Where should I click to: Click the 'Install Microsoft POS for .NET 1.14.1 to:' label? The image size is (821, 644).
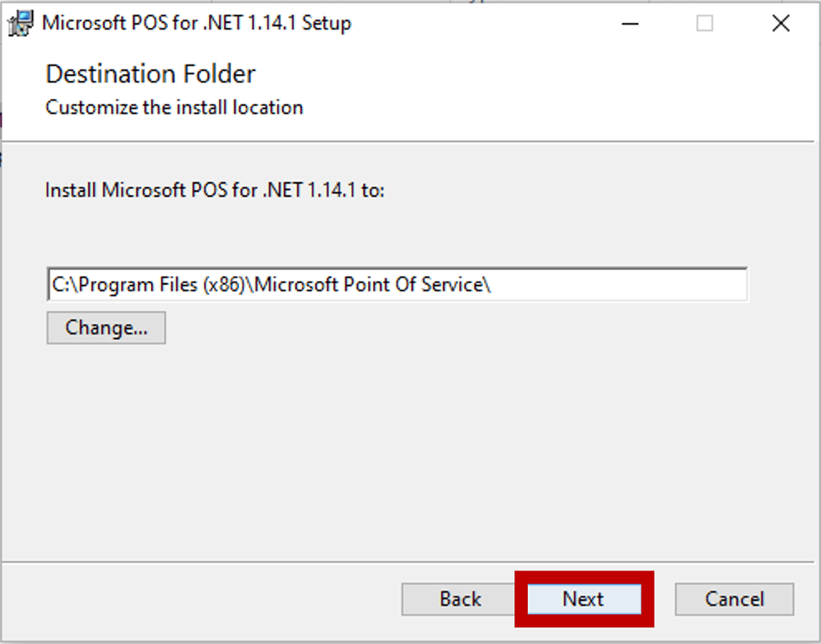click(215, 191)
